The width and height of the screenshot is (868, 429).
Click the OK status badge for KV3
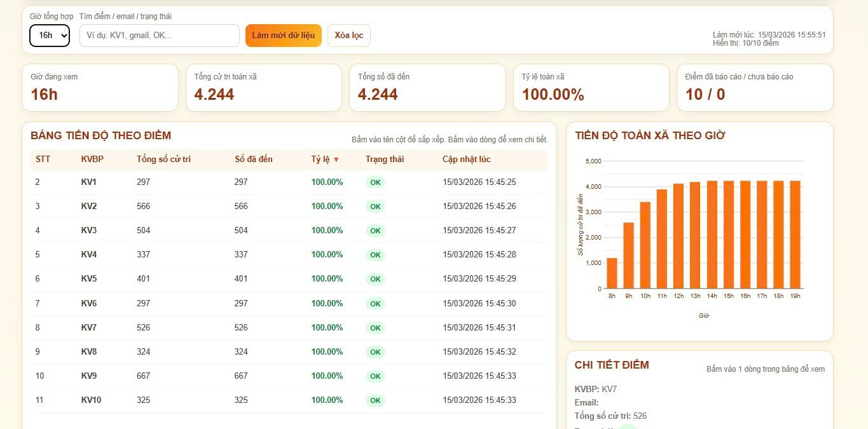[x=375, y=231]
